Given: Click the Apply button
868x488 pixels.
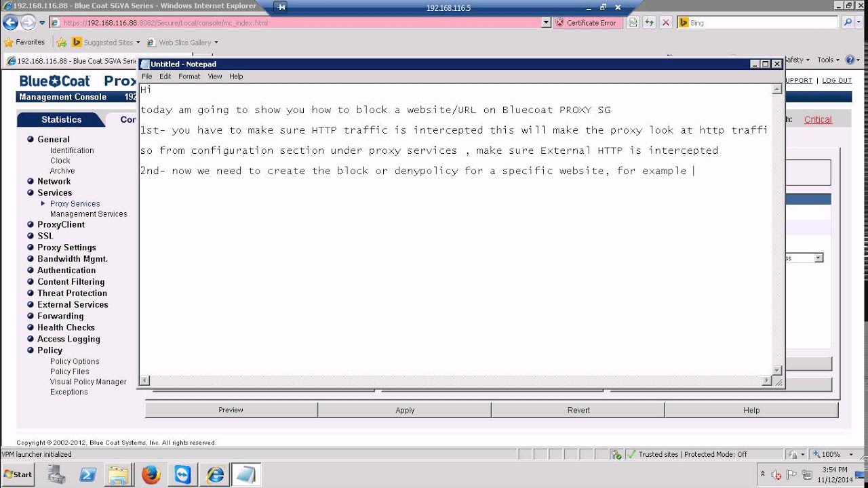Looking at the screenshot, I should click(405, 410).
